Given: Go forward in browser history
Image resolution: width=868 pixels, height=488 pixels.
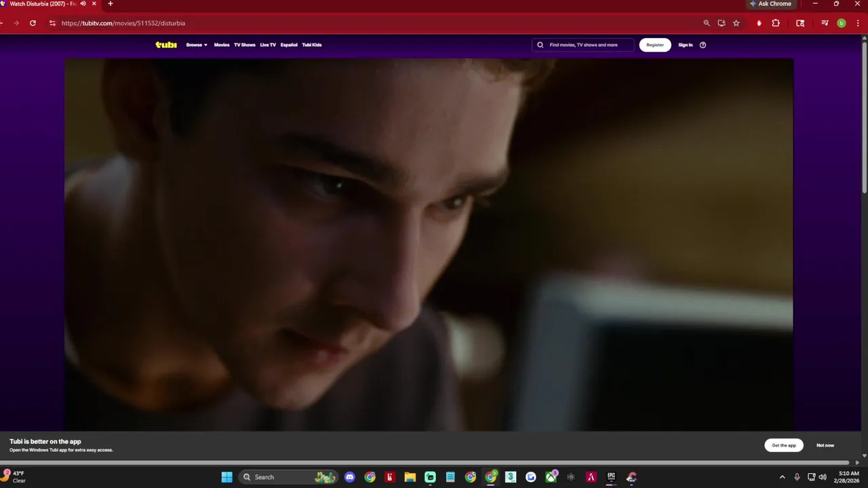Looking at the screenshot, I should point(16,23).
